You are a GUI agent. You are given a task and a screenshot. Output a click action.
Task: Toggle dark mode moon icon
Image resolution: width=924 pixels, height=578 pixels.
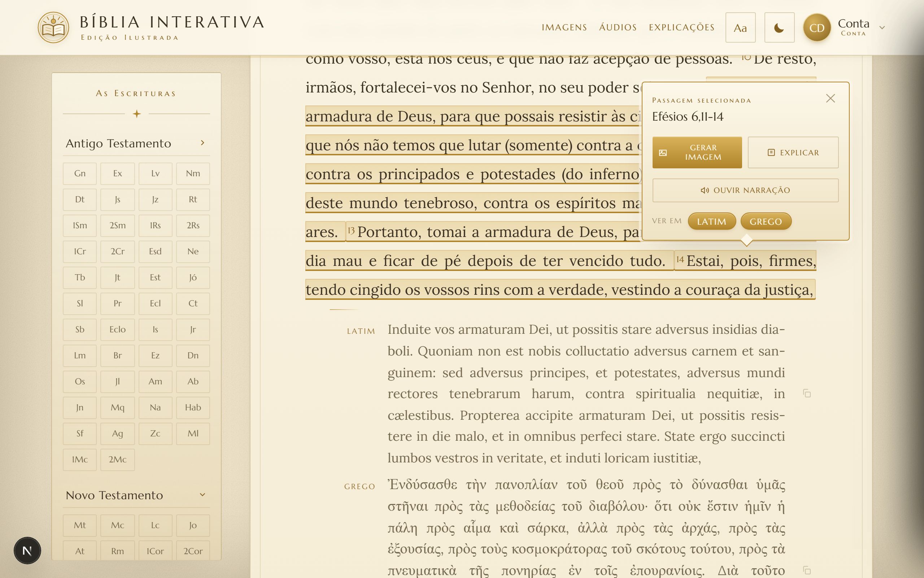click(x=779, y=27)
